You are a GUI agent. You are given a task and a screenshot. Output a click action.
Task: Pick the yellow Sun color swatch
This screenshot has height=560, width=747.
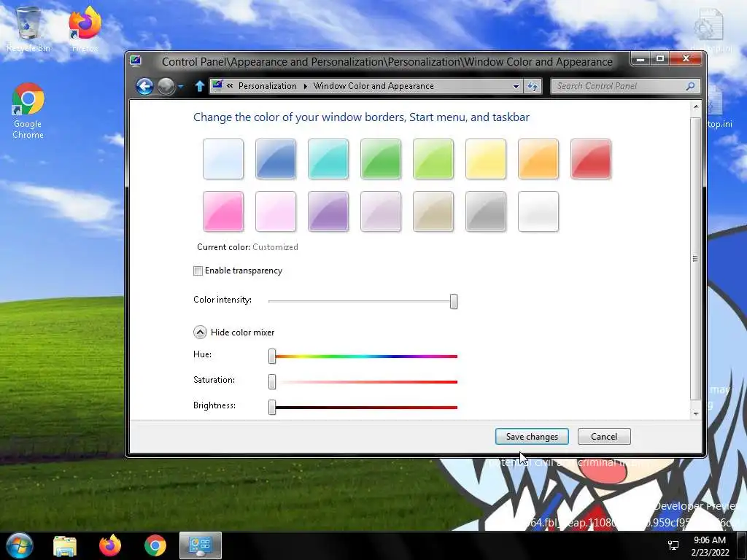tap(486, 159)
